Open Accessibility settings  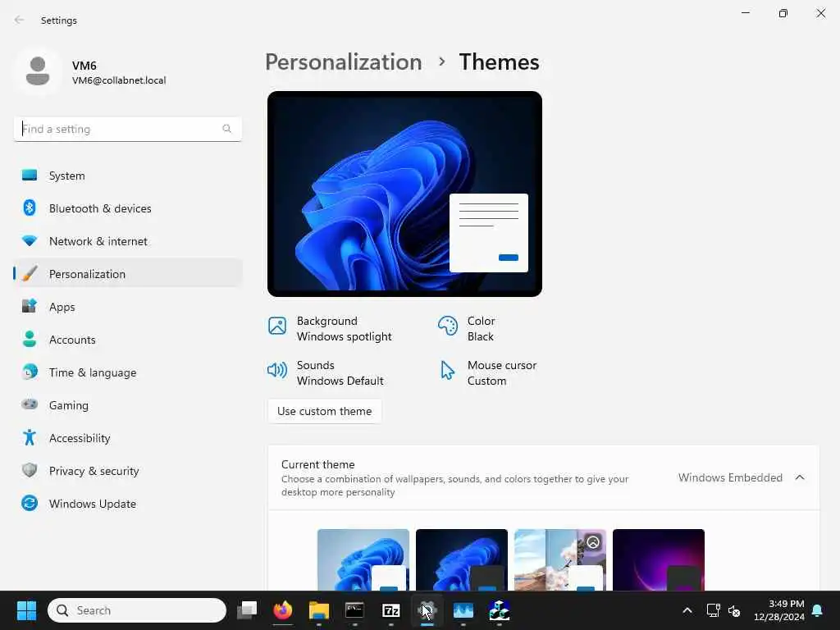127,438
